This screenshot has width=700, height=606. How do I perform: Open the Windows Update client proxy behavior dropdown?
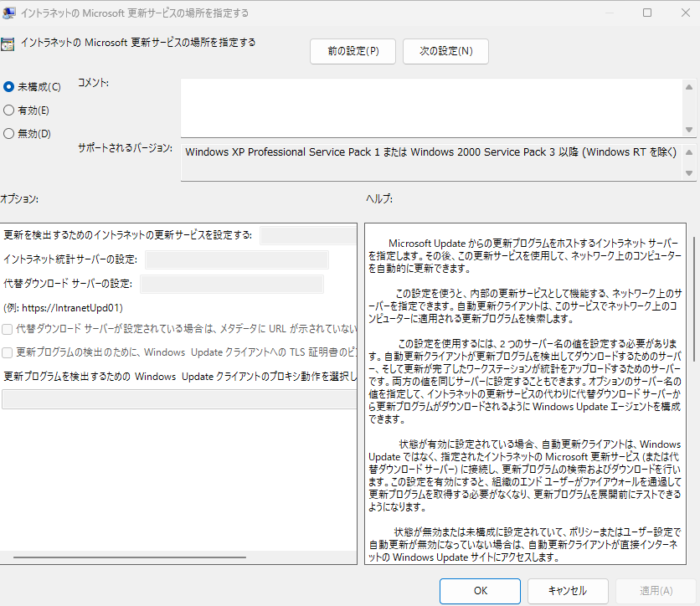pyautogui.click(x=179, y=399)
